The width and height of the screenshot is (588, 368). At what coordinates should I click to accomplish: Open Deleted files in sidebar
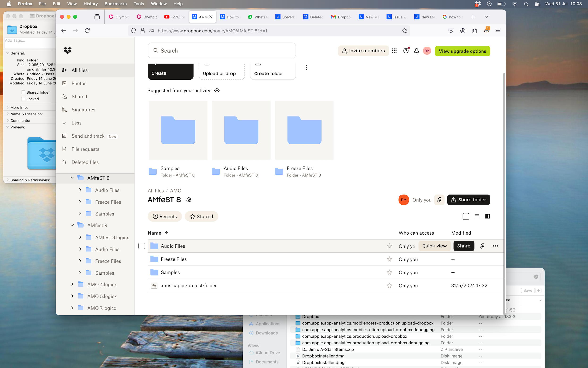(x=85, y=162)
